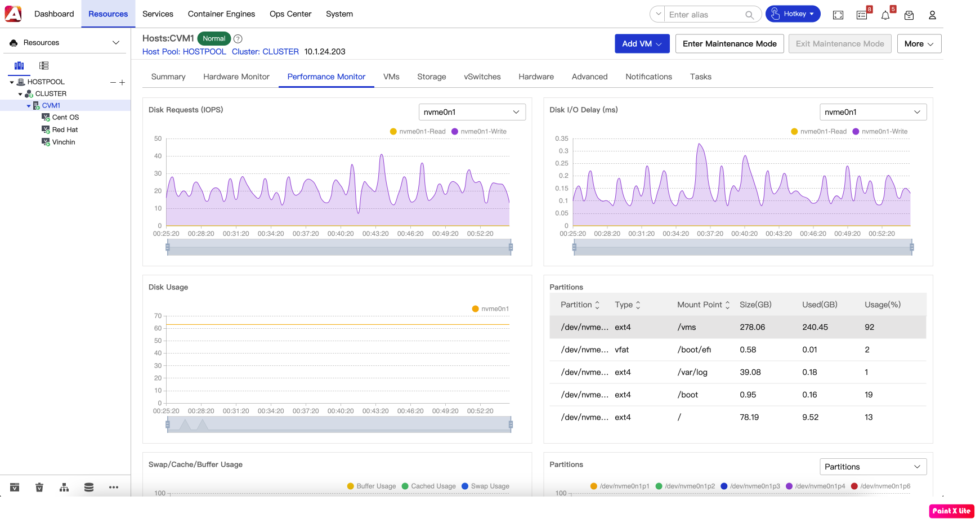Toggle nvme0n1-Write legend in Disk Requests chart
This screenshot has width=980, height=523.
pyautogui.click(x=479, y=132)
